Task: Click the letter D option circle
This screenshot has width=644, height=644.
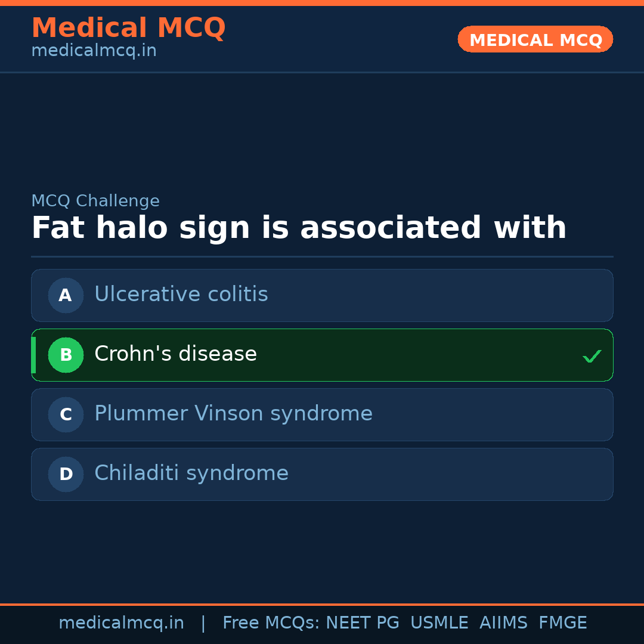Action: tap(66, 474)
